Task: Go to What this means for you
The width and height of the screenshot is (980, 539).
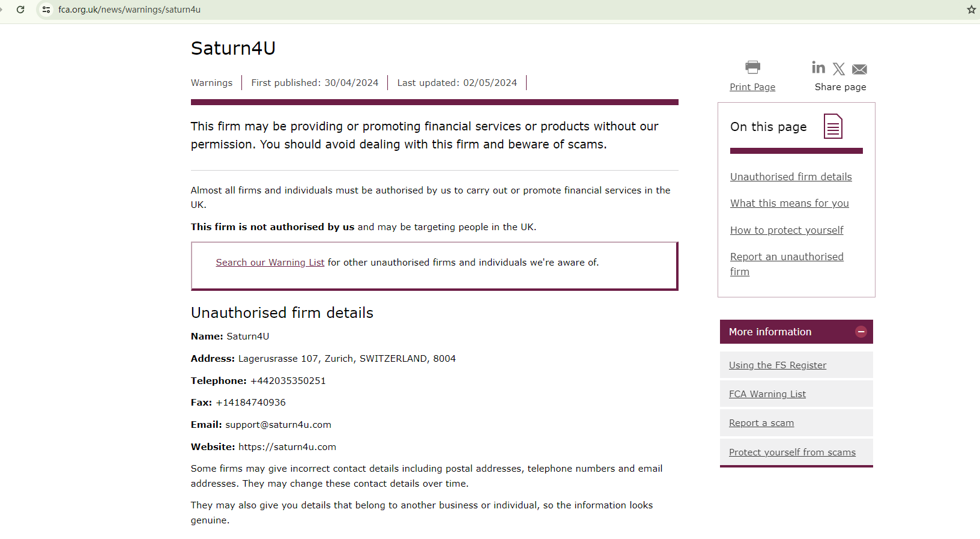Action: point(789,203)
